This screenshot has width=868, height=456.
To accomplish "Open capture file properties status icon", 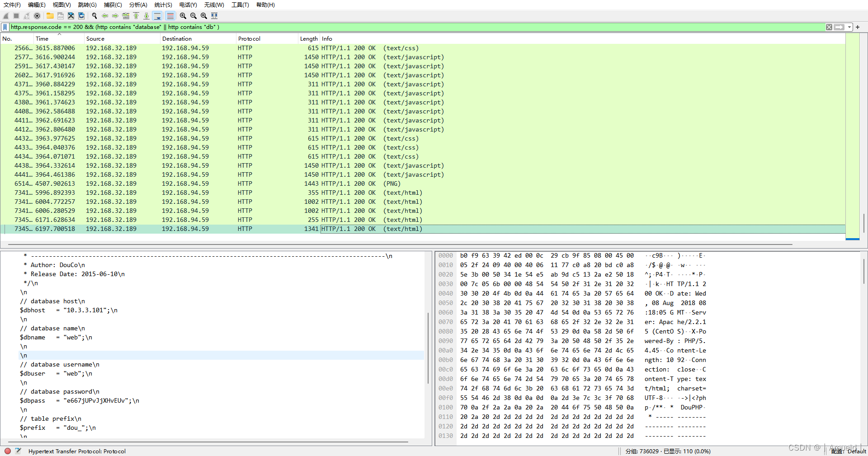I will [x=18, y=451].
